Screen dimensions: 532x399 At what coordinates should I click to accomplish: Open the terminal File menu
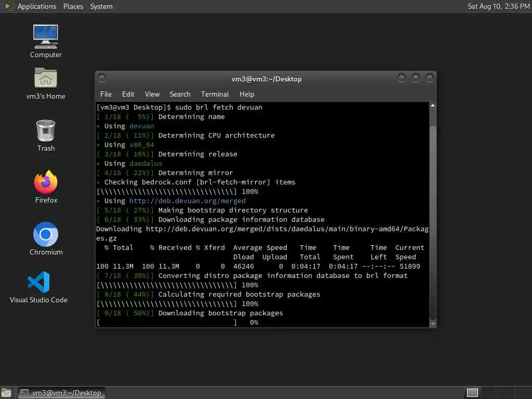tap(106, 95)
